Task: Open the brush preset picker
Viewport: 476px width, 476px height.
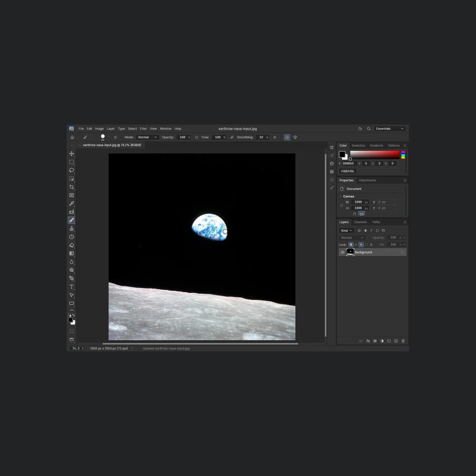Action: point(103,137)
